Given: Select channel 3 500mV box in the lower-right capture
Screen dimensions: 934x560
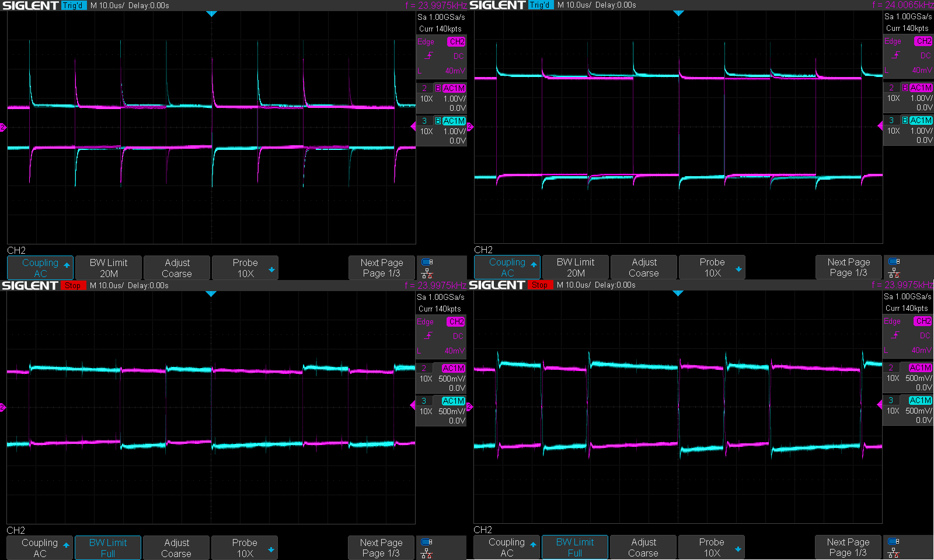Looking at the screenshot, I should [908, 410].
